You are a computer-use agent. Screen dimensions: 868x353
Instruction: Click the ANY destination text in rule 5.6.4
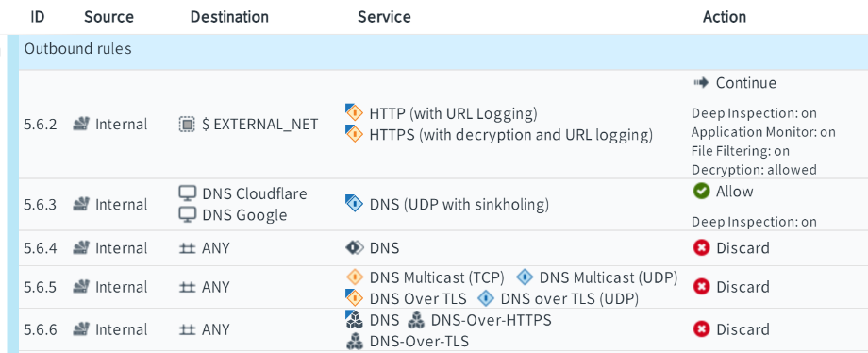[215, 248]
